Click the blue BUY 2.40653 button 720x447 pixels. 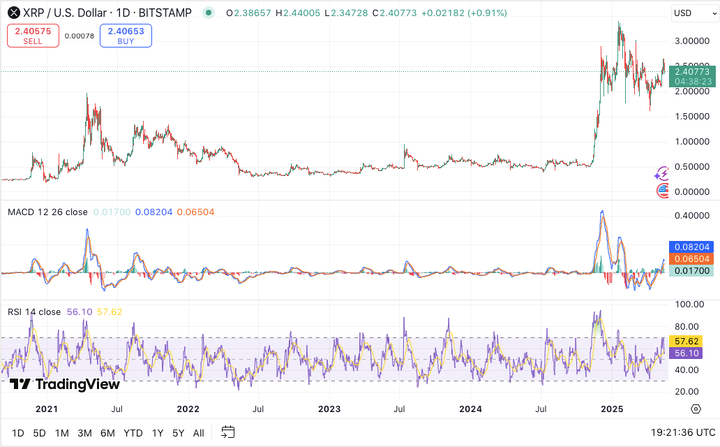click(x=126, y=36)
